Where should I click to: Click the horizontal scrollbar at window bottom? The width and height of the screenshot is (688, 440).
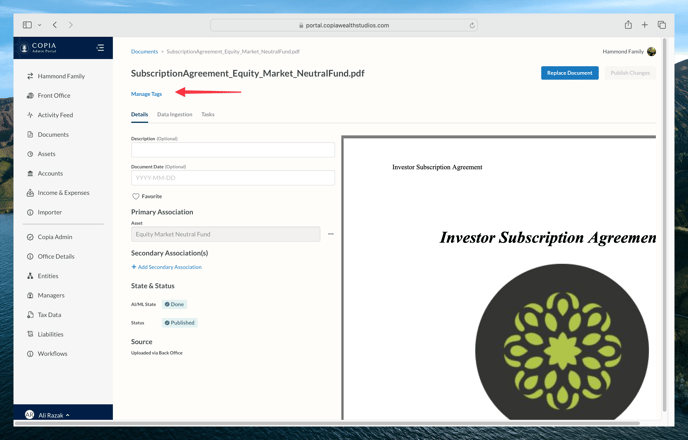(x=327, y=423)
